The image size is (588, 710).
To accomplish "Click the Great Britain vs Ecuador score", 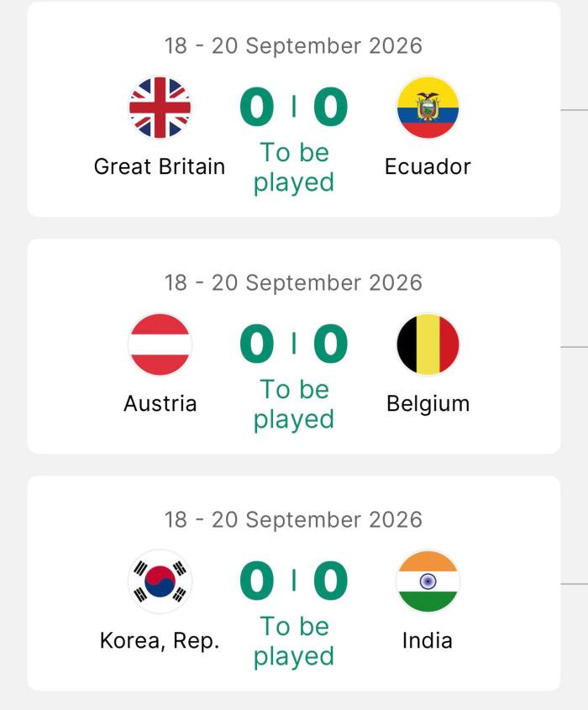I will (x=294, y=108).
